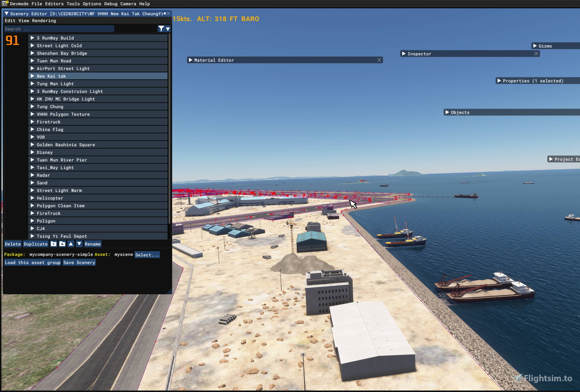This screenshot has width=580, height=392.
Task: Click the move-into-group folder icon
Action: [x=62, y=244]
